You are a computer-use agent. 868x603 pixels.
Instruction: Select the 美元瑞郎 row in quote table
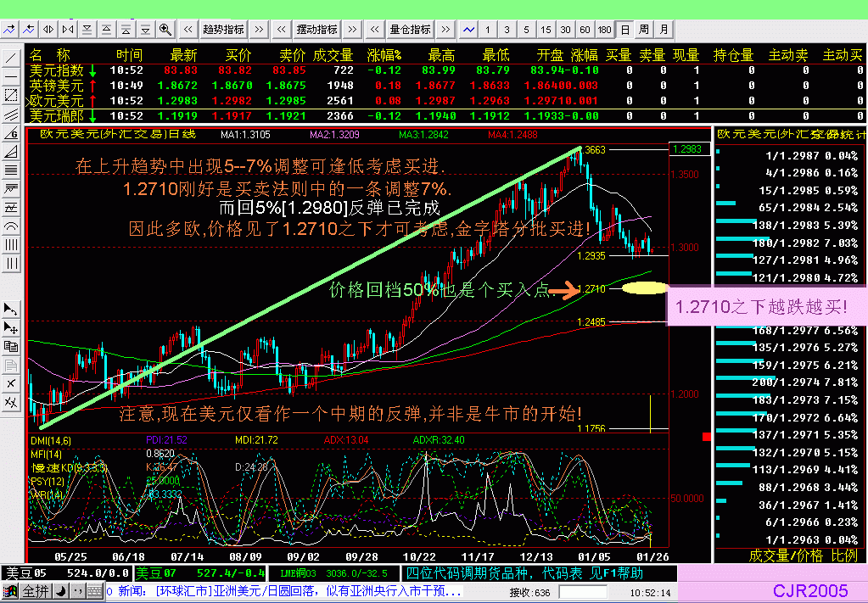(445, 116)
